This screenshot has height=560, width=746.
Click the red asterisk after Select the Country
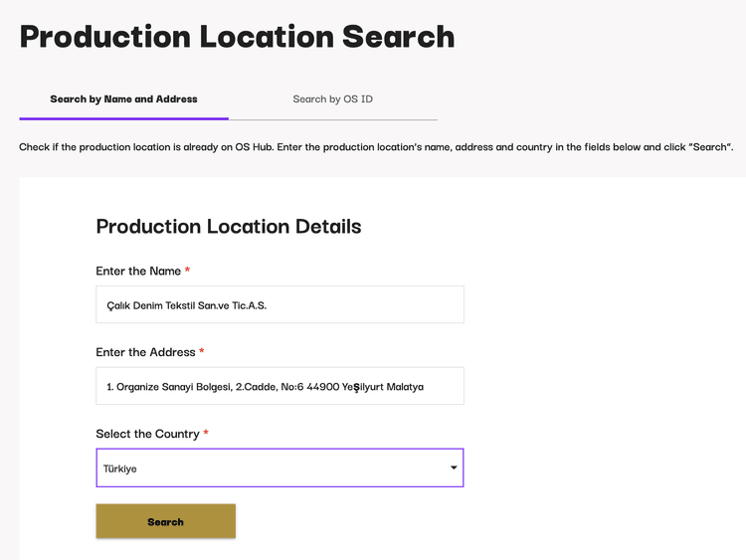click(206, 434)
